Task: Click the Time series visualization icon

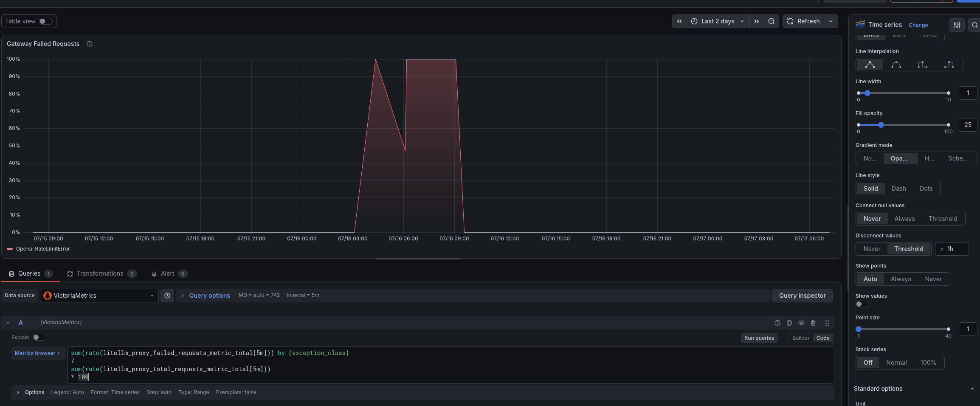Action: [860, 24]
